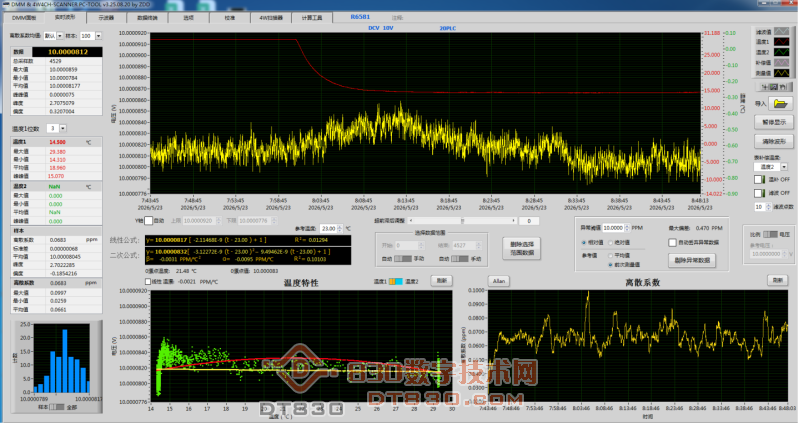Switch to the 实时波形 tab

65,17
